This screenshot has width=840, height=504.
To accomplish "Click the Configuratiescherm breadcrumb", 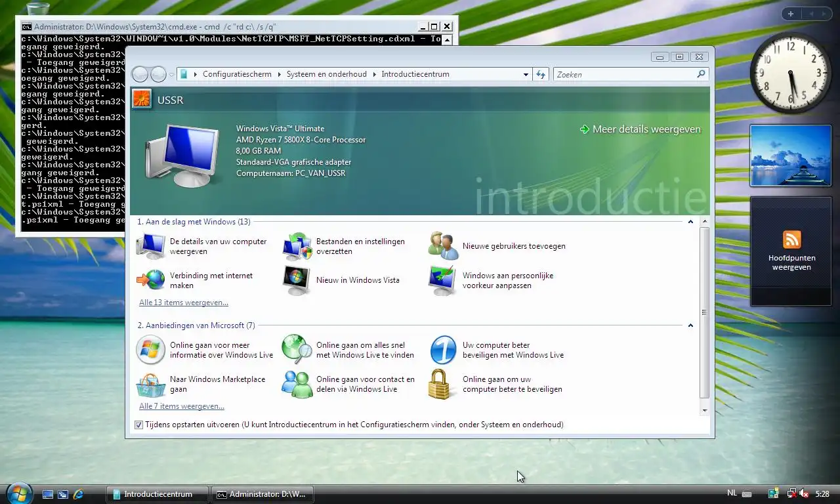I will click(237, 74).
